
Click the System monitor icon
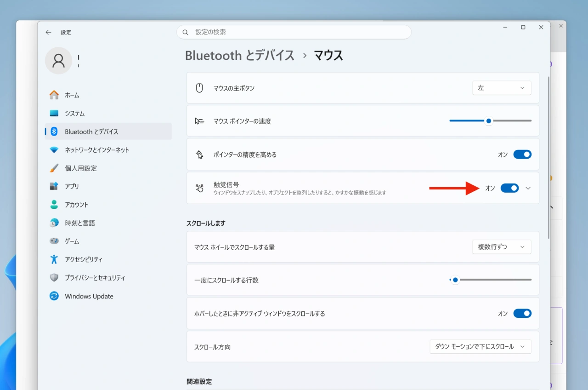point(54,113)
